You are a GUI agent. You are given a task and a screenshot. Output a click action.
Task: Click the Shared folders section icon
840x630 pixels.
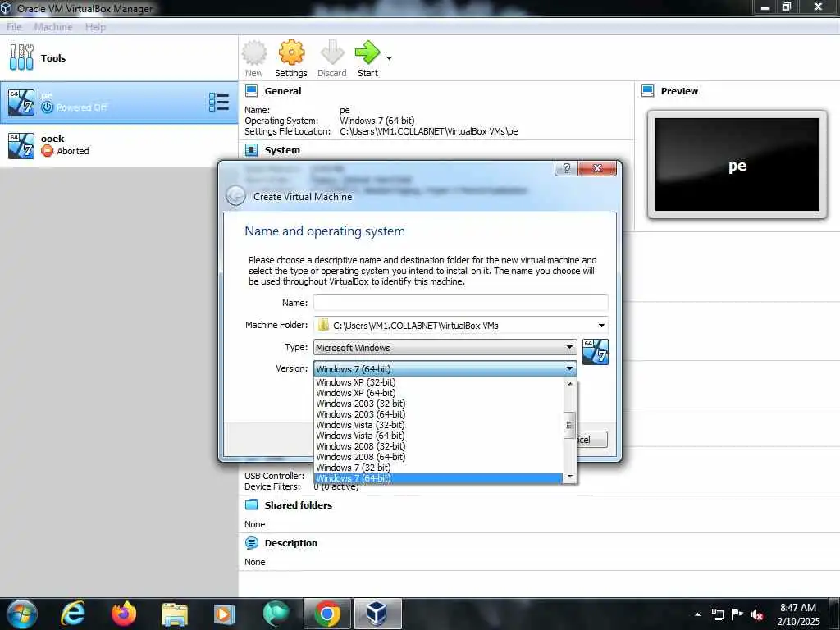252,504
